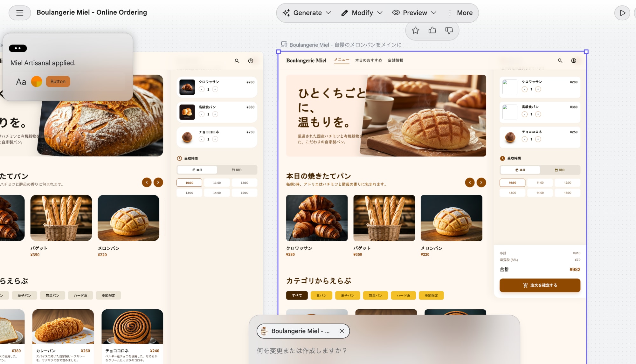
Task: Open the hamburger menu
Action: pyautogui.click(x=19, y=13)
